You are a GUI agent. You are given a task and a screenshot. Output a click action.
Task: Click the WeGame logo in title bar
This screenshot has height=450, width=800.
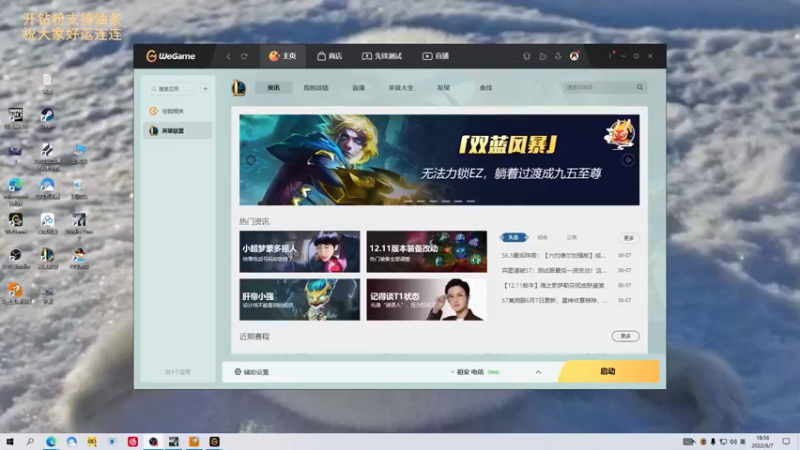(170, 56)
